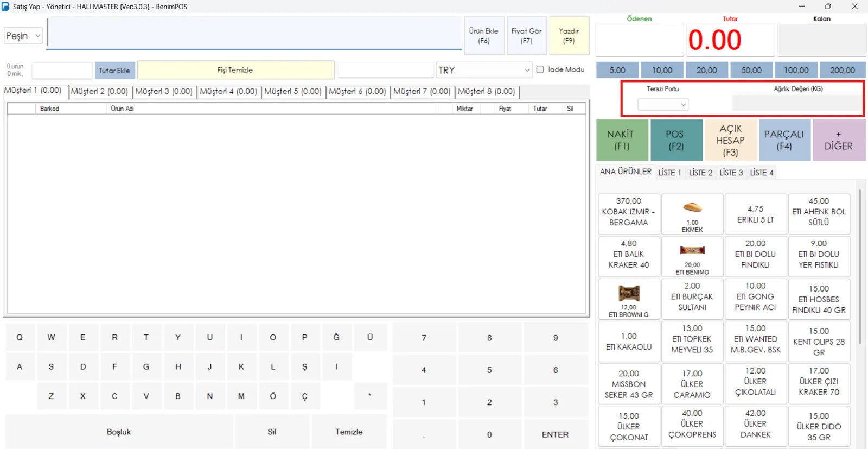
Task: Expand the Terazi Portu combo box
Action: 663,104
